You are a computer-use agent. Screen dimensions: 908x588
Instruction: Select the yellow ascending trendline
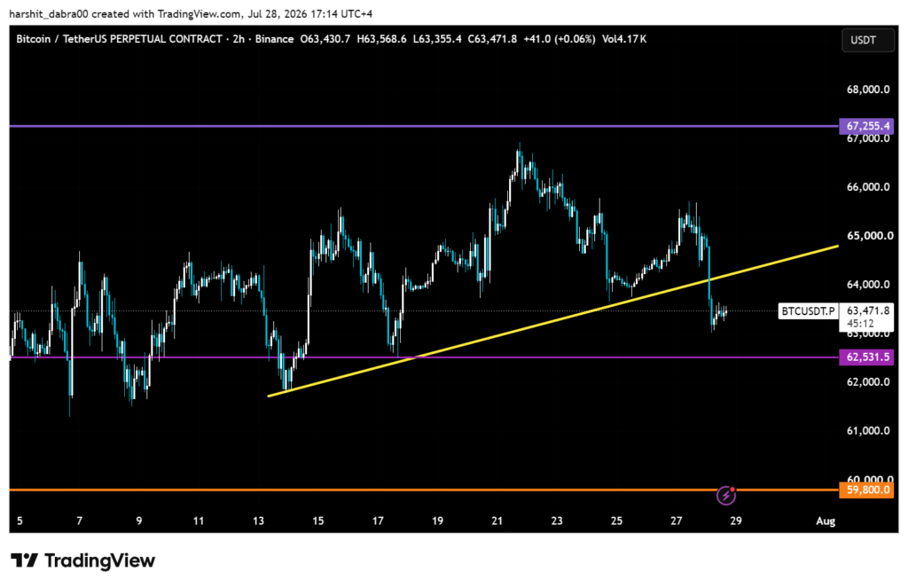point(553,321)
